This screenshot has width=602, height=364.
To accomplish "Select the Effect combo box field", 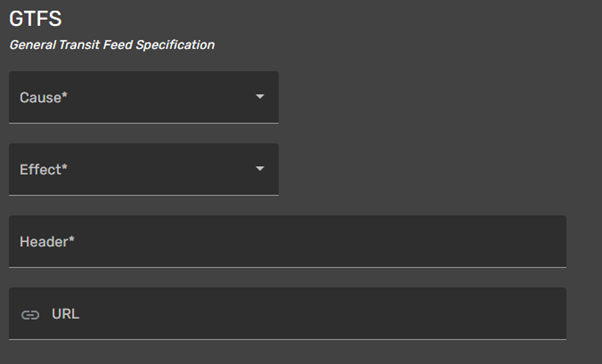I will click(144, 169).
